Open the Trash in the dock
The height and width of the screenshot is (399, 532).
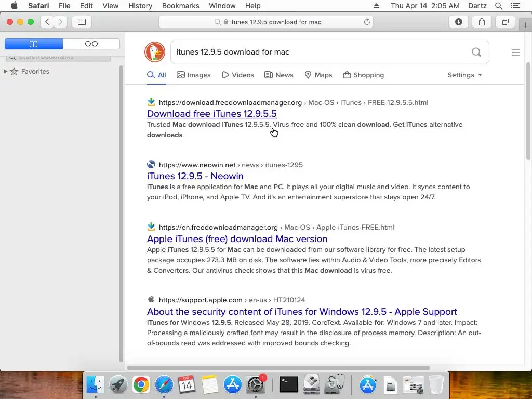point(436,385)
